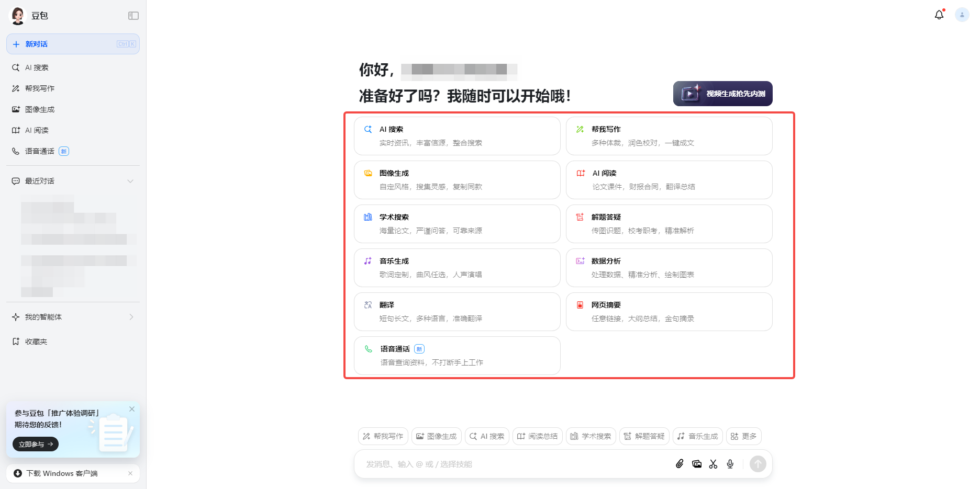Open 更多 skills chip

click(x=744, y=436)
